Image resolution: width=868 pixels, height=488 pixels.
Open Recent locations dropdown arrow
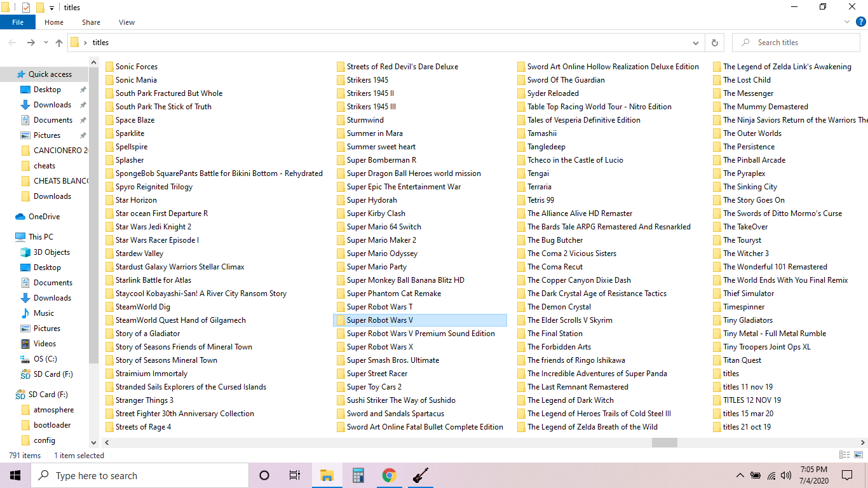[x=46, y=43]
